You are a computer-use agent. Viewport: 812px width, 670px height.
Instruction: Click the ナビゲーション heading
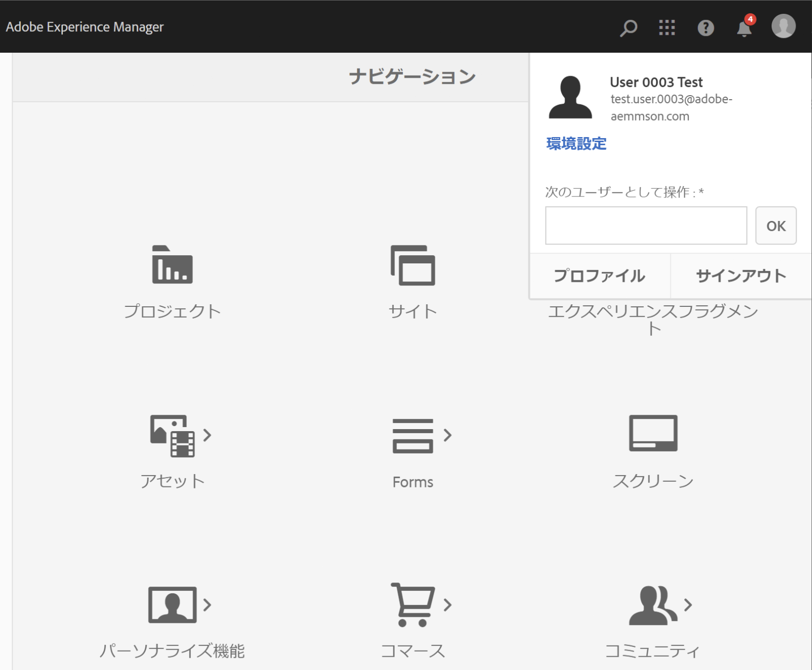coord(413,77)
